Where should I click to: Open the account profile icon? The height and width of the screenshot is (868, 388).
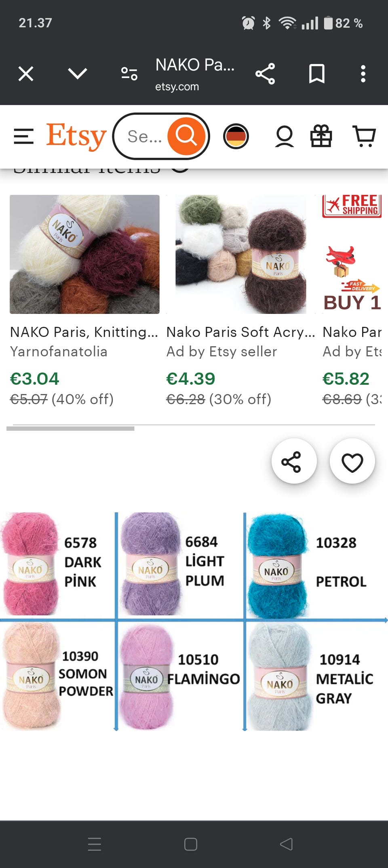coord(284,136)
